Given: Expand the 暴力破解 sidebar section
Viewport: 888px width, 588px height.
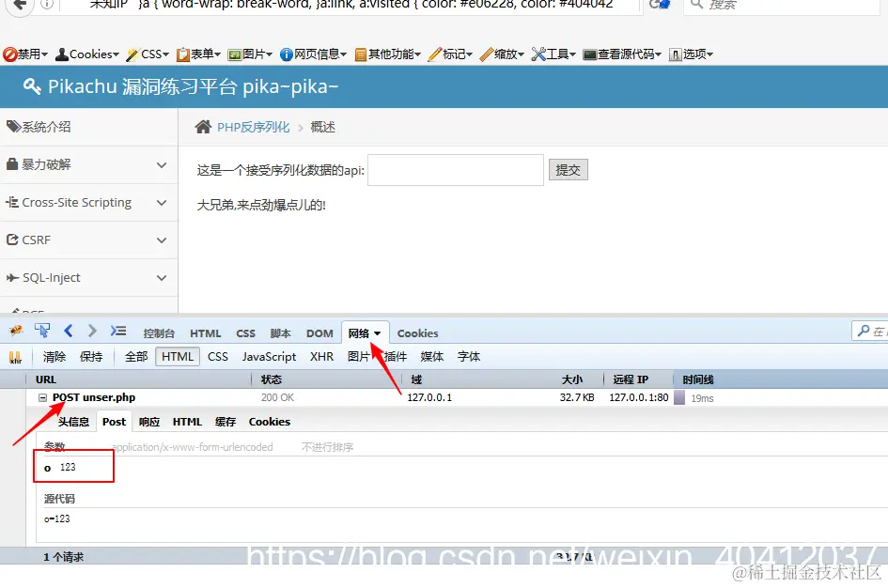Looking at the screenshot, I should click(89, 164).
